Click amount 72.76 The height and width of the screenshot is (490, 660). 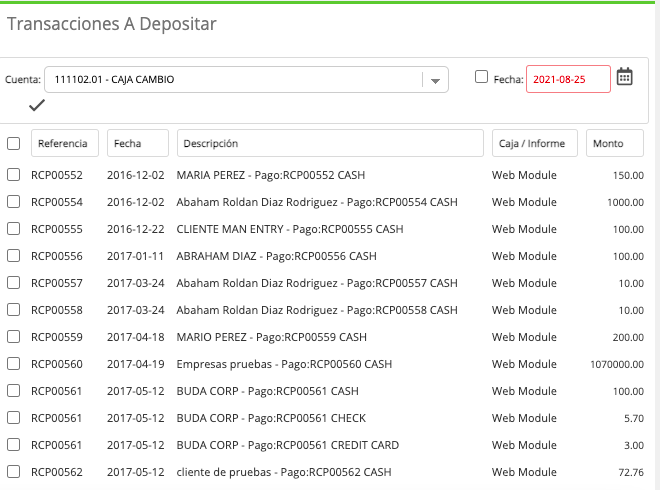click(631, 472)
